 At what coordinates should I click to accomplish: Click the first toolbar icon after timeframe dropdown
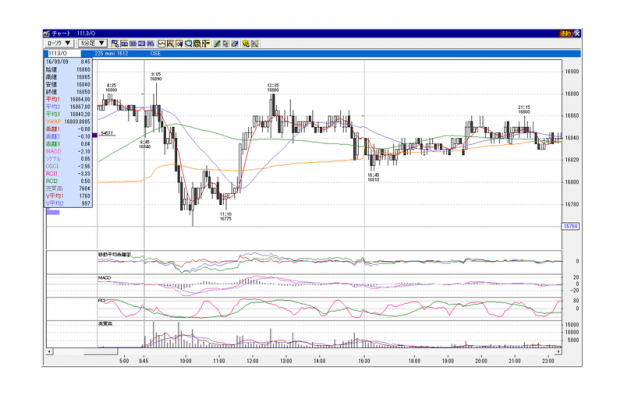(115, 43)
